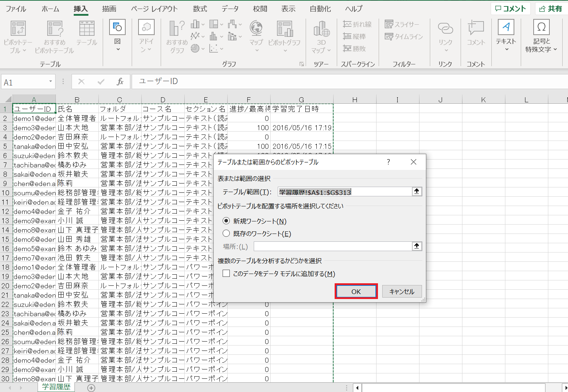Open the Charts group dialog launcher
Image resolution: width=568 pixels, height=392 pixels.
coord(302,64)
